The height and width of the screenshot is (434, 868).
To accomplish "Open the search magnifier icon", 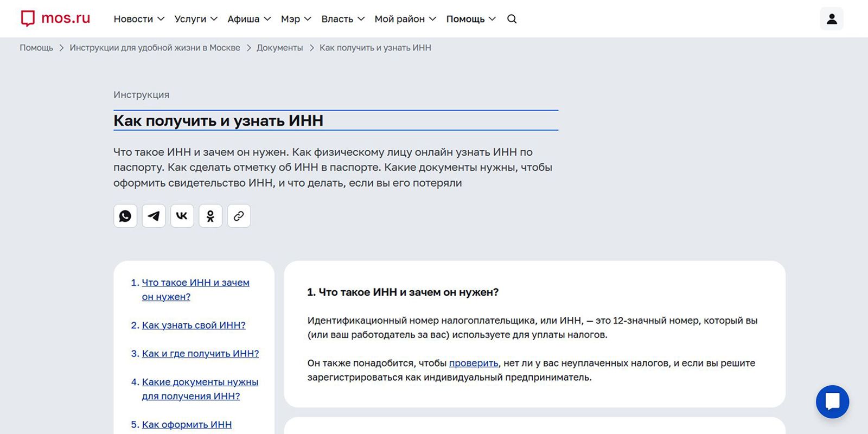I will 512,19.
